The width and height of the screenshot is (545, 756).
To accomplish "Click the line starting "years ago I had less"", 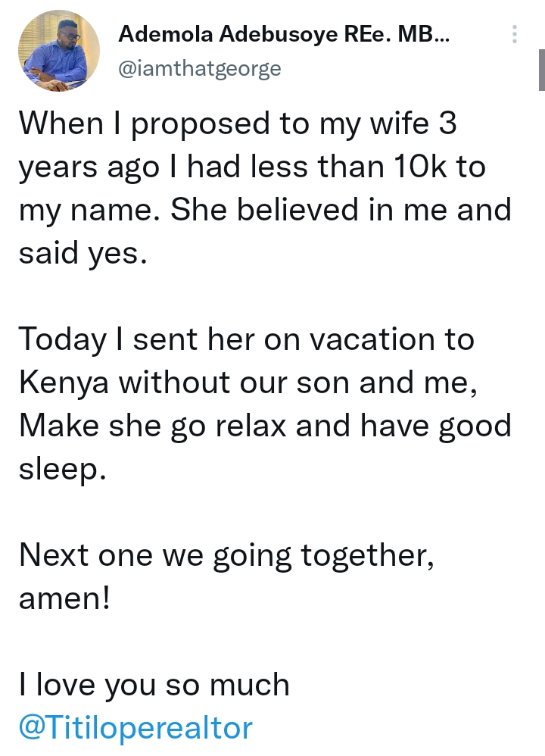I will [x=252, y=167].
